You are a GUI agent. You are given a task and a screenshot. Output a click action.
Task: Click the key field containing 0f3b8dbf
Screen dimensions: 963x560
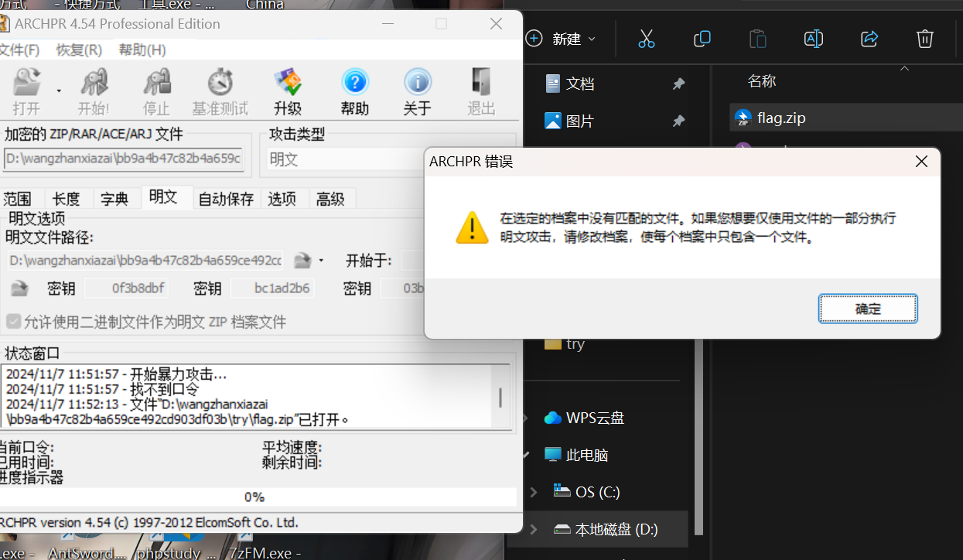pyautogui.click(x=127, y=289)
